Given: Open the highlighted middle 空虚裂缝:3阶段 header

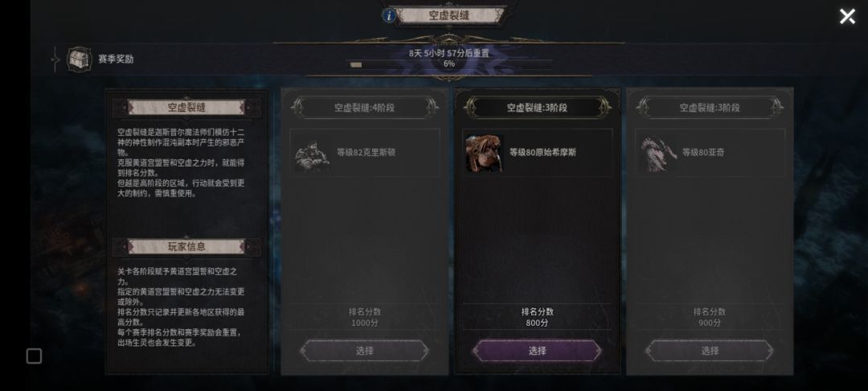Looking at the screenshot, I should pos(537,108).
